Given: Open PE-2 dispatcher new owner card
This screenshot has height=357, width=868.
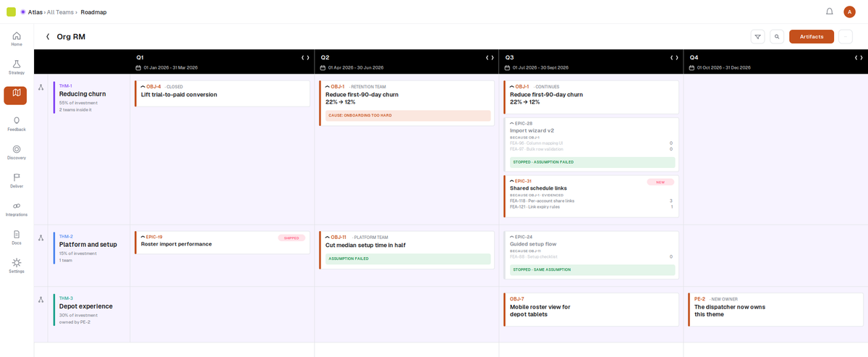Looking at the screenshot, I should coord(775,309).
